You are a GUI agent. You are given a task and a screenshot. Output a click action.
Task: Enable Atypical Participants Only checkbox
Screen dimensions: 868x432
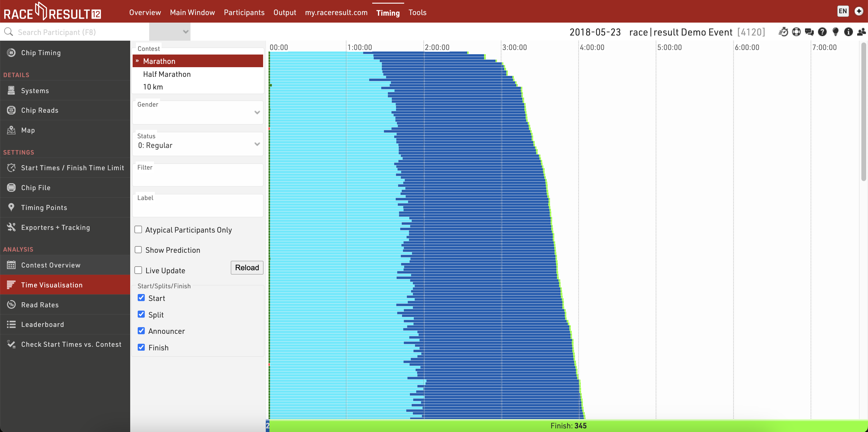(138, 230)
